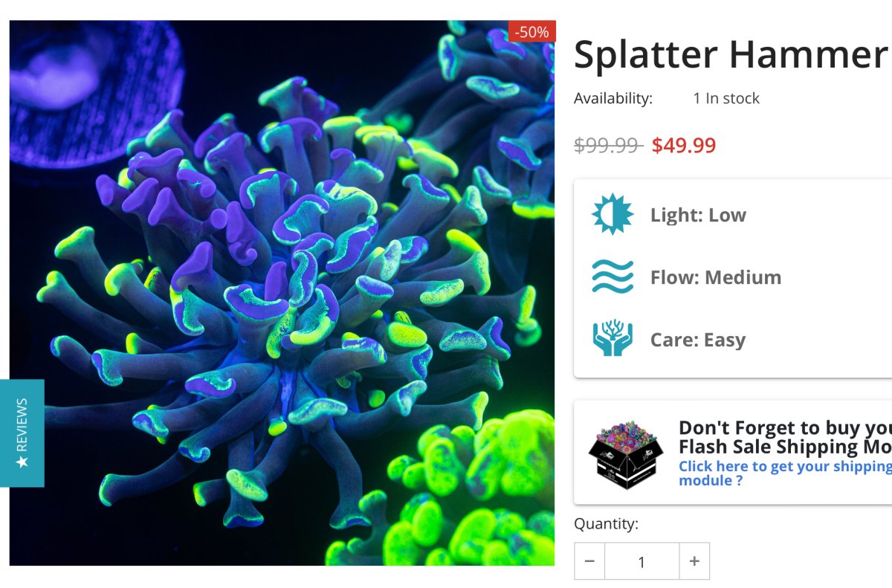Click the -50% discount badge
Viewport: 892px width, 588px height.
(532, 31)
